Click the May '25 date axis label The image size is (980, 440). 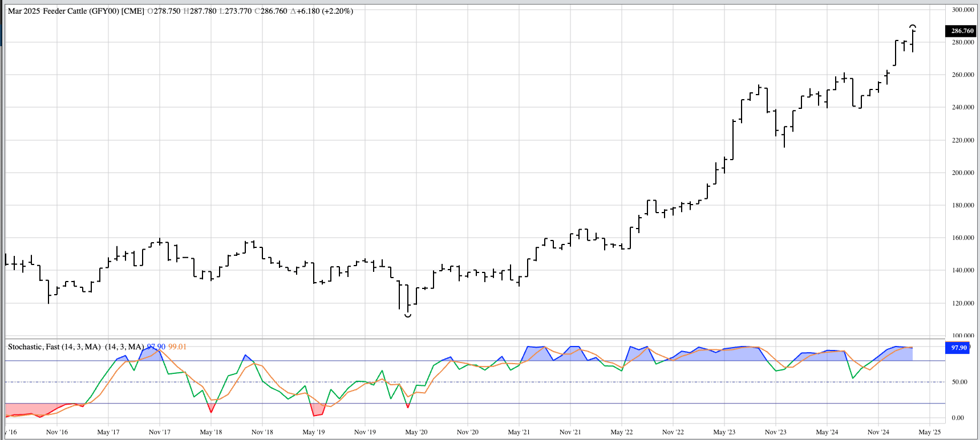point(929,432)
